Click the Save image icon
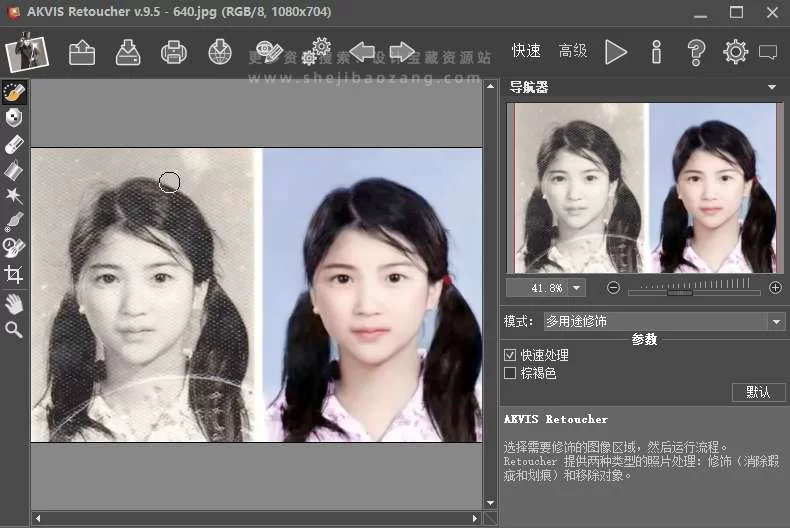The image size is (790, 528). click(128, 52)
